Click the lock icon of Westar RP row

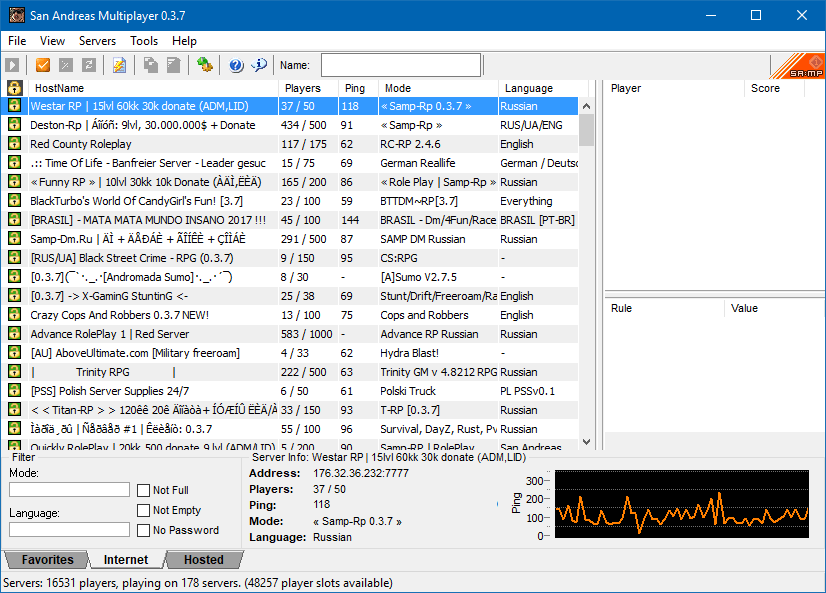click(x=15, y=106)
